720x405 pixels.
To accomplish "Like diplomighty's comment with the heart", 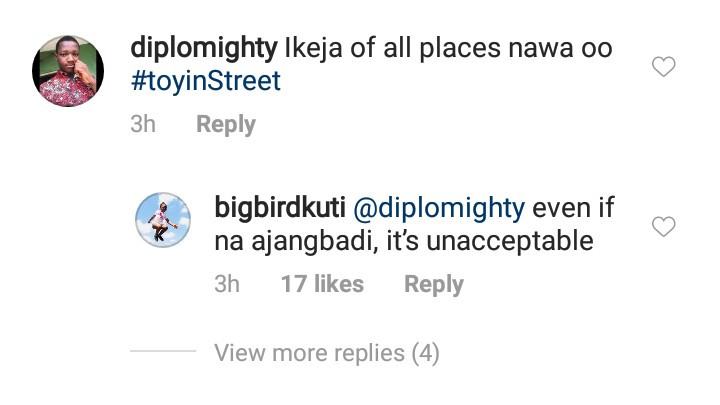I will [x=663, y=68].
